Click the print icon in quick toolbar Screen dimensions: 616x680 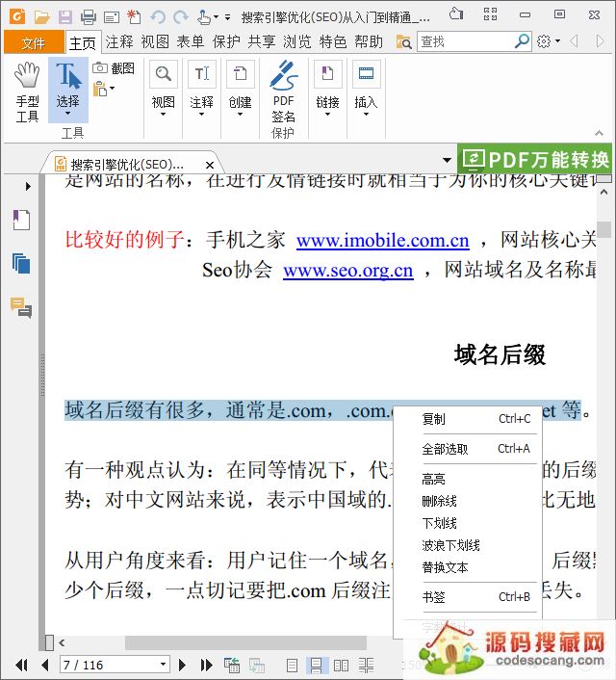point(89,16)
